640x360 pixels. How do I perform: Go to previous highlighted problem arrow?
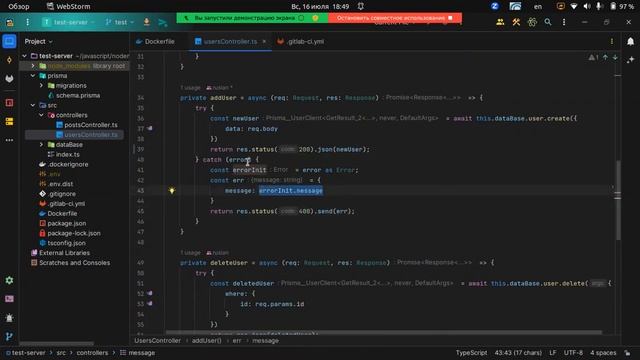(605, 58)
